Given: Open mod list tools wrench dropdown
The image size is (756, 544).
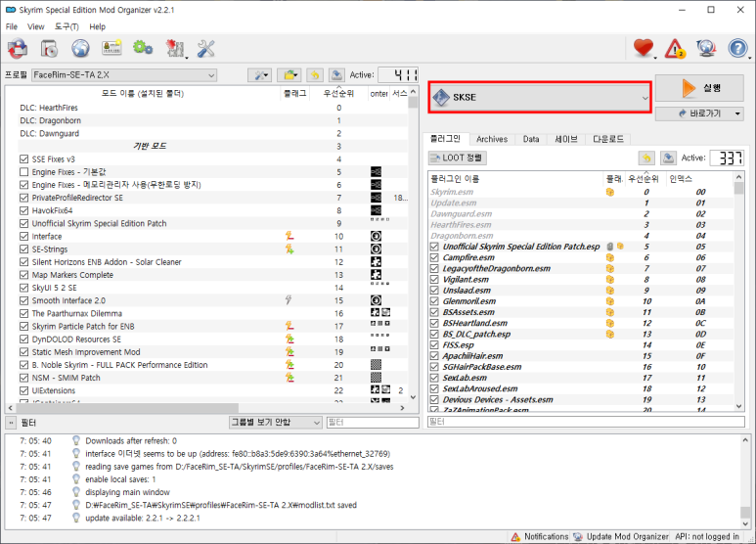Looking at the screenshot, I should coord(260,74).
